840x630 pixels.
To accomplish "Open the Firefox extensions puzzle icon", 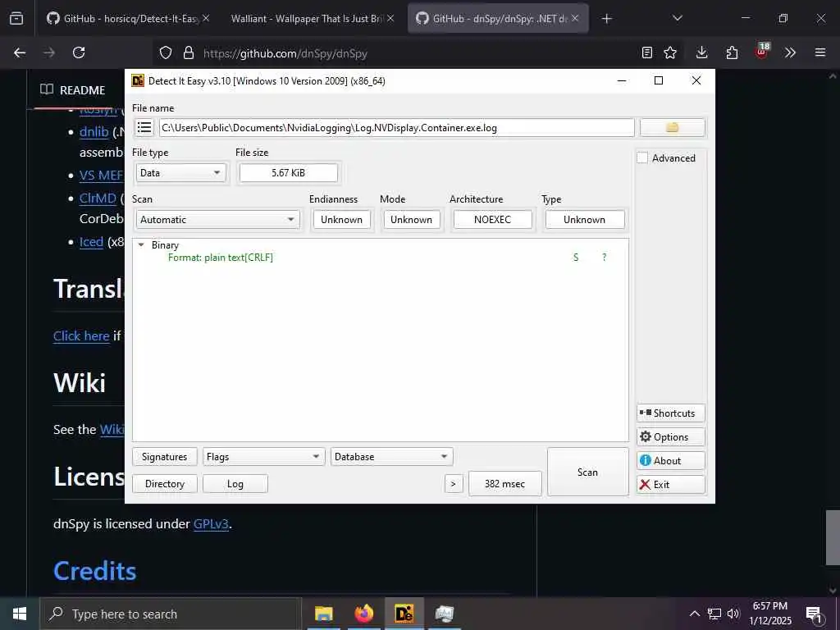I will pyautogui.click(x=732, y=52).
